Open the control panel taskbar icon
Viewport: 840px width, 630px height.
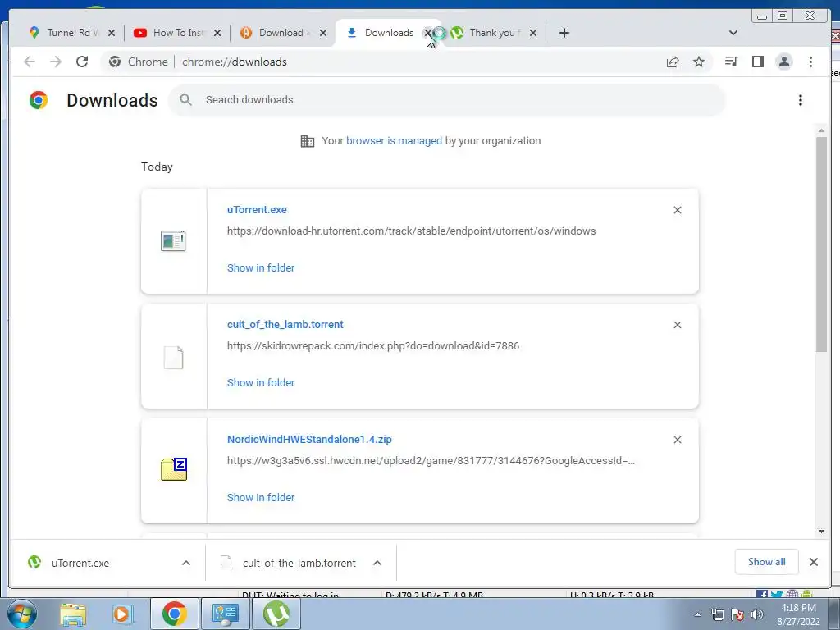[x=225, y=614]
